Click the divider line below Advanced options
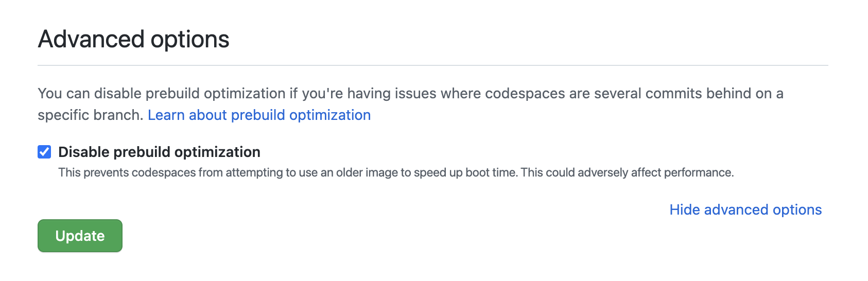 (432, 65)
